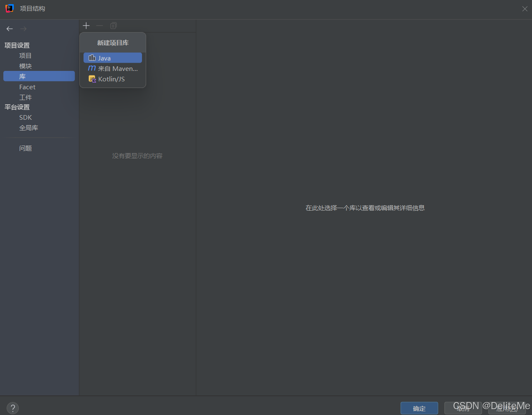Choose Java in new project library popup
The width and height of the screenshot is (532, 415).
[x=113, y=58]
